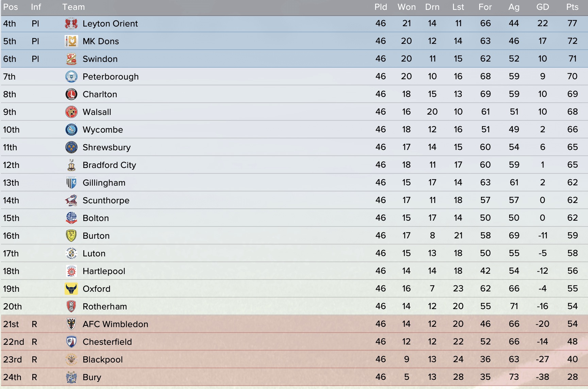Click the MK Dons club badge

pyautogui.click(x=71, y=41)
